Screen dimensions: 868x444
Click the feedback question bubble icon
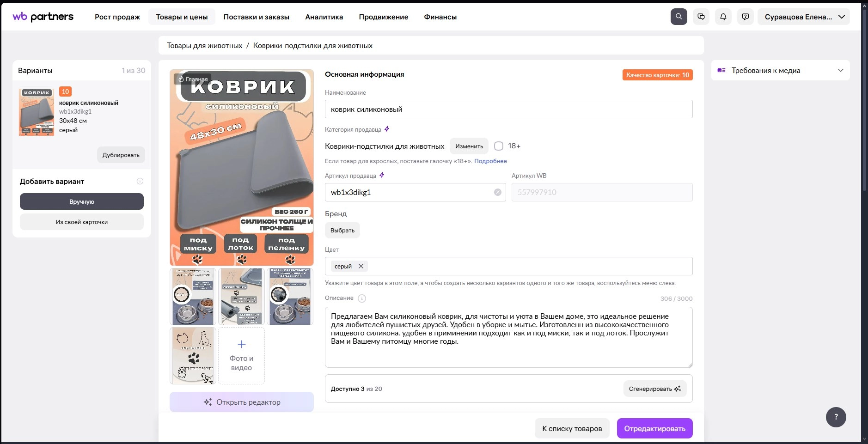745,17
